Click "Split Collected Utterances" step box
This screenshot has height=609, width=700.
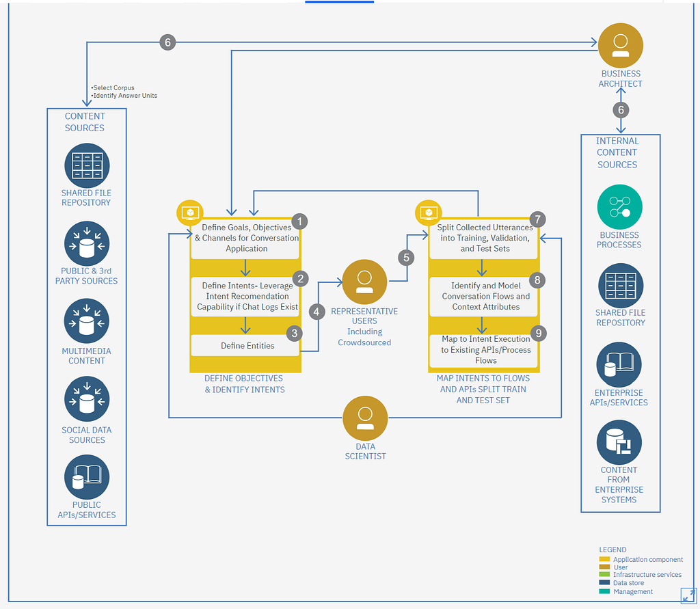point(483,239)
